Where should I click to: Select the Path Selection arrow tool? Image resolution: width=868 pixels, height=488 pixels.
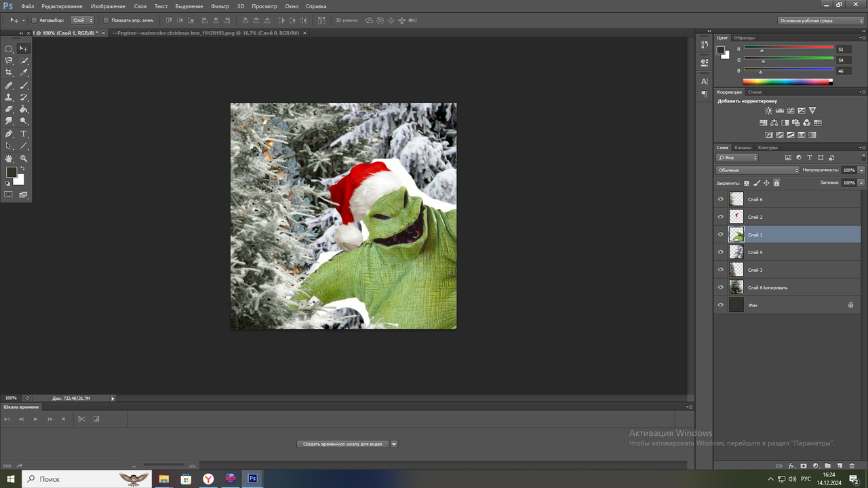coord(9,146)
